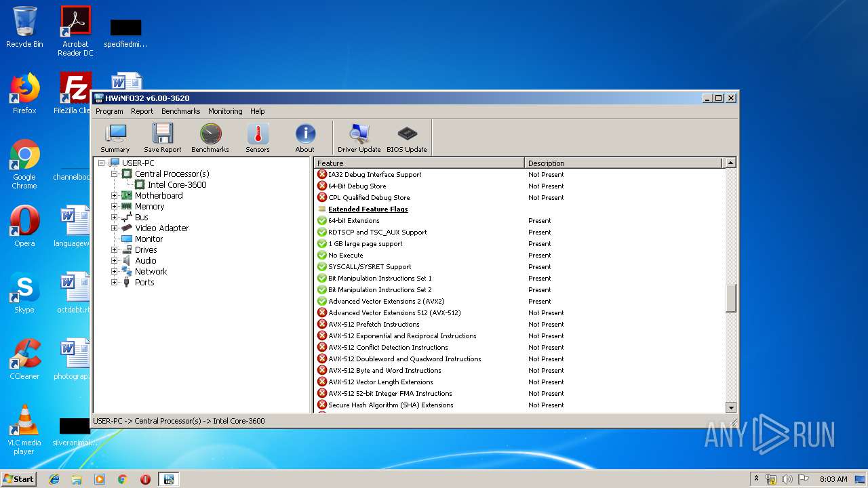The height and width of the screenshot is (488, 868).
Task: Click red X icon for IA32 Debug Interface Support
Action: [322, 174]
